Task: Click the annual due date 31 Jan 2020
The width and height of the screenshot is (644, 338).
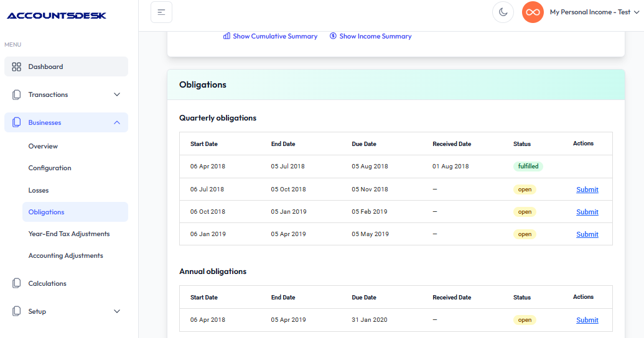Action: (370, 320)
